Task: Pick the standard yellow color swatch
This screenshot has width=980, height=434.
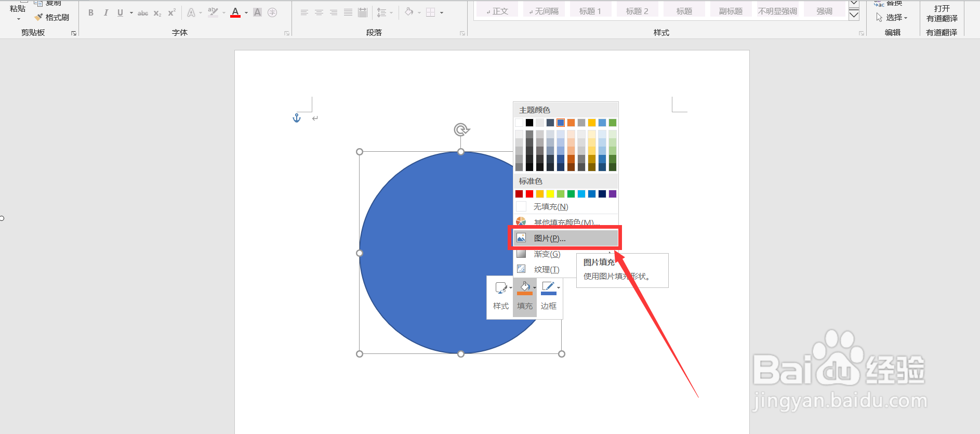Action: (550, 194)
